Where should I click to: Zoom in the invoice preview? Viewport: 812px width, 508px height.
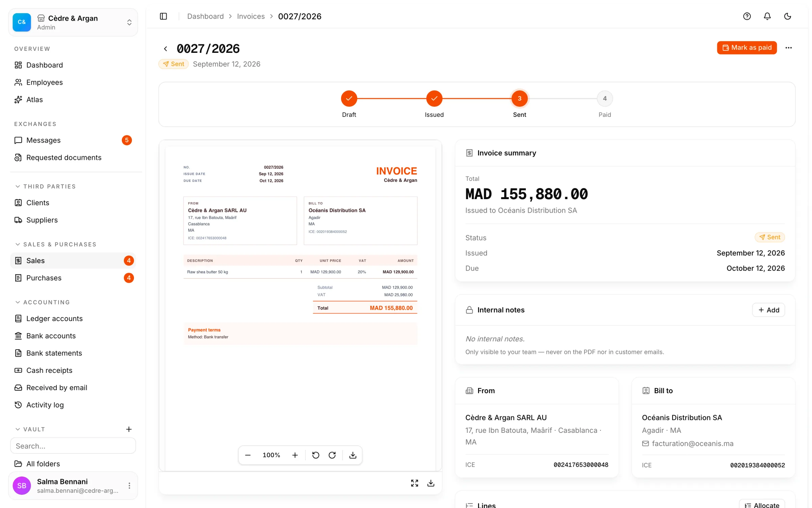pos(295,455)
